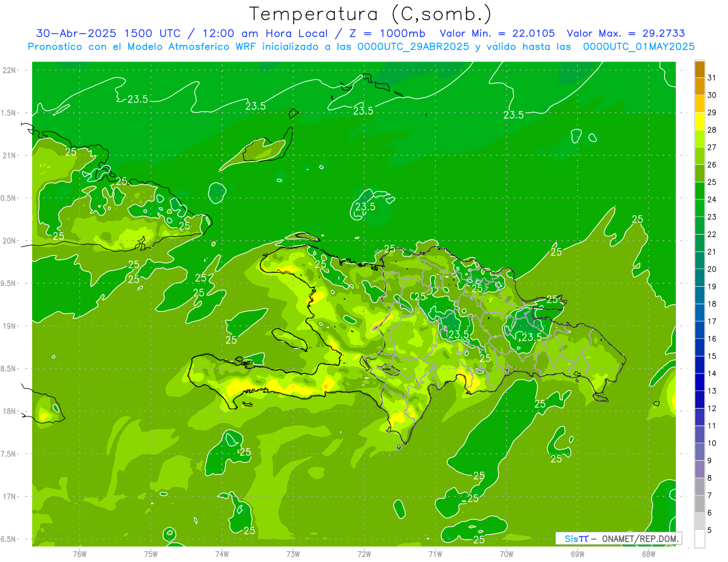The height and width of the screenshot is (562, 728).
Task: Click the dark blue legend band between 13 and 14
Action: (699, 382)
